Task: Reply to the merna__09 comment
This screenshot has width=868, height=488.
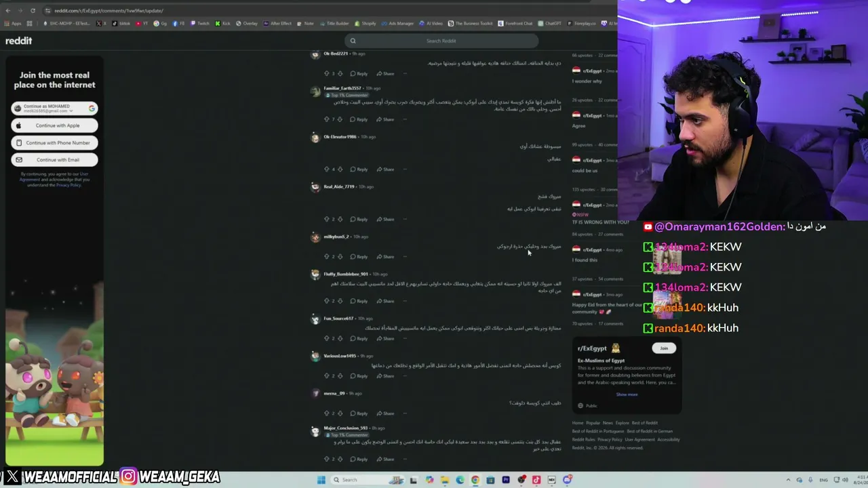Action: (359, 413)
